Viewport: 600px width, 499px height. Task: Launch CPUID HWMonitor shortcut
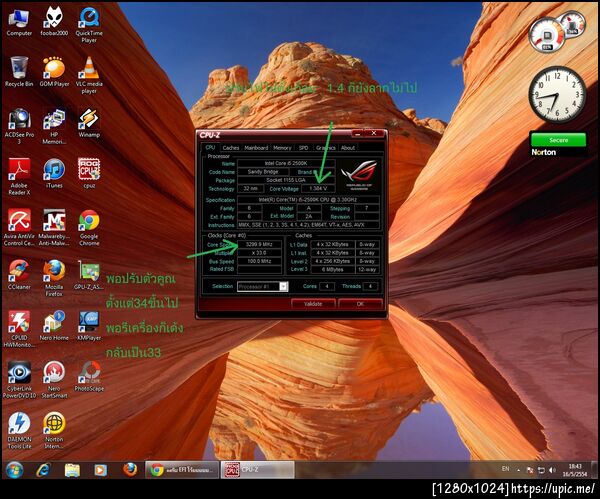pyautogui.click(x=19, y=329)
